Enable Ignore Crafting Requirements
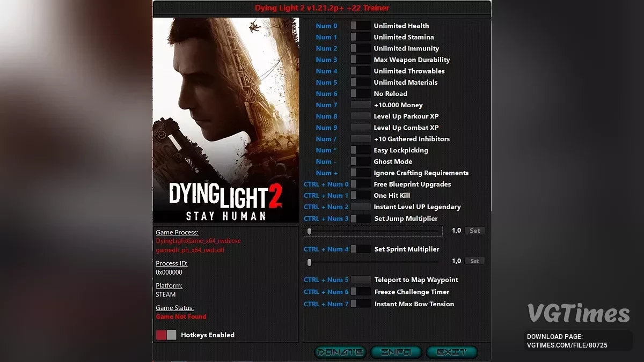The image size is (644, 362). (x=360, y=173)
